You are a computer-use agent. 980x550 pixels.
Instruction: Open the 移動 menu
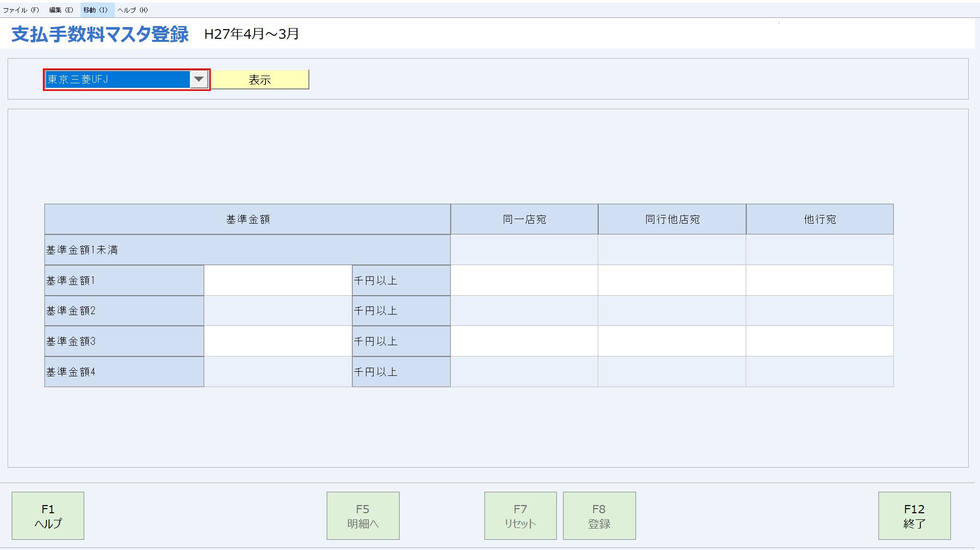point(95,10)
